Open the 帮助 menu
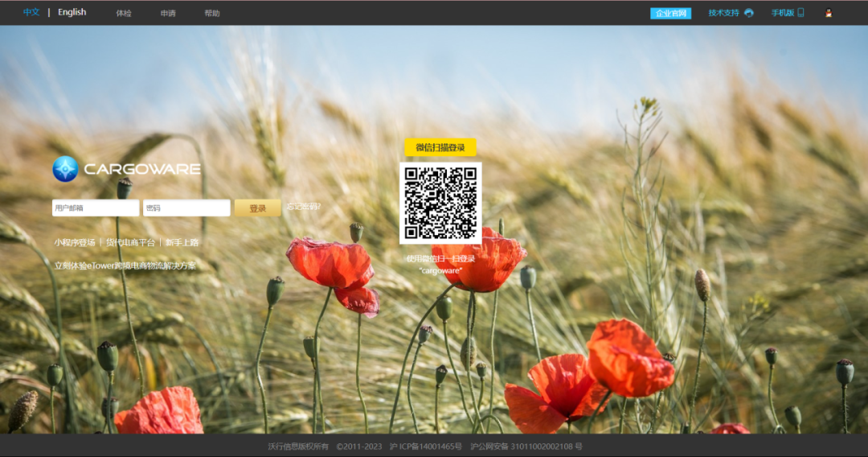 [212, 14]
